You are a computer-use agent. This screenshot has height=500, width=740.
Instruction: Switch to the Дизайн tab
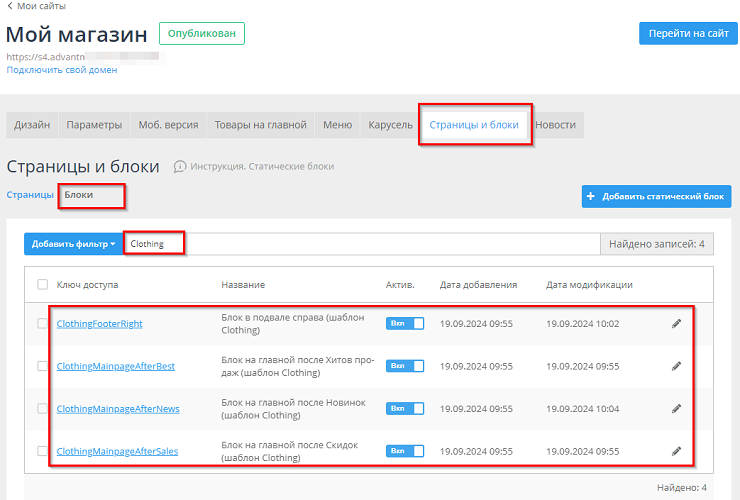coord(32,125)
